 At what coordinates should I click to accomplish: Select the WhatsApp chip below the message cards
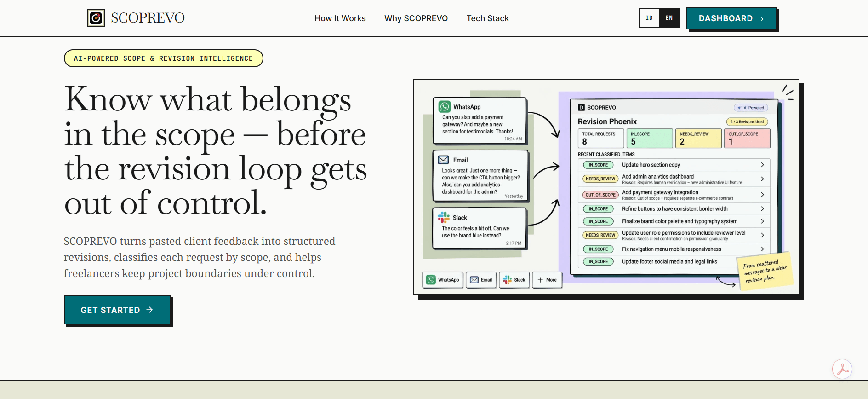(x=443, y=280)
